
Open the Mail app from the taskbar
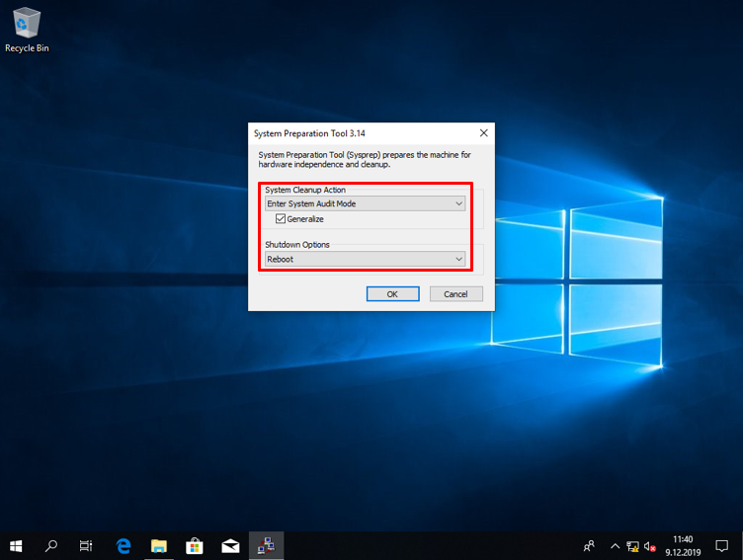click(230, 546)
